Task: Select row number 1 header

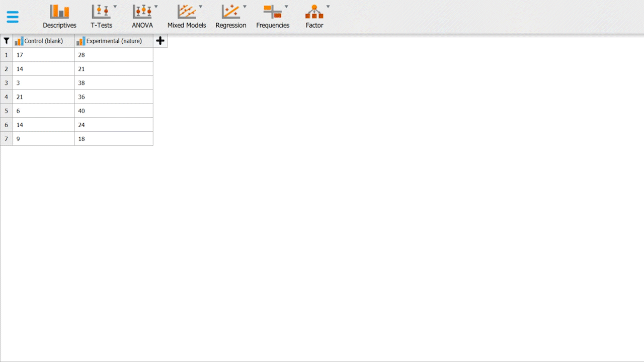Action: click(x=7, y=55)
